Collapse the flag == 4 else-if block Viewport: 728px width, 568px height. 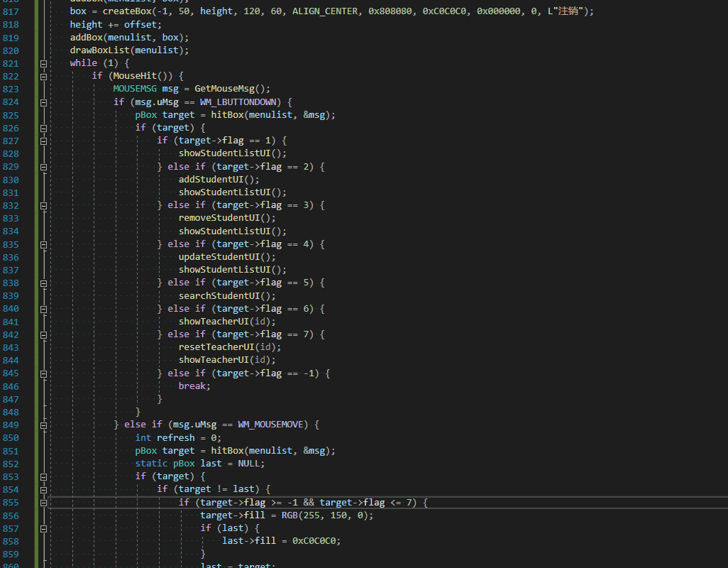(44, 245)
